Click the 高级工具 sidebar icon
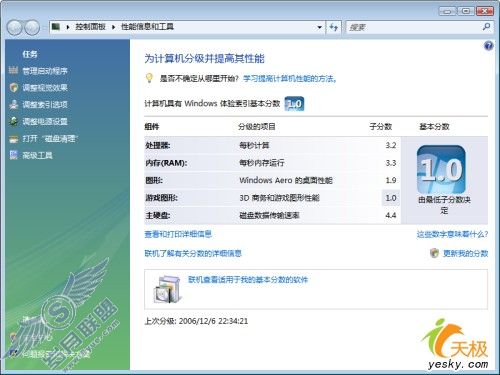This screenshot has width=500, height=375. pyautogui.click(x=14, y=155)
